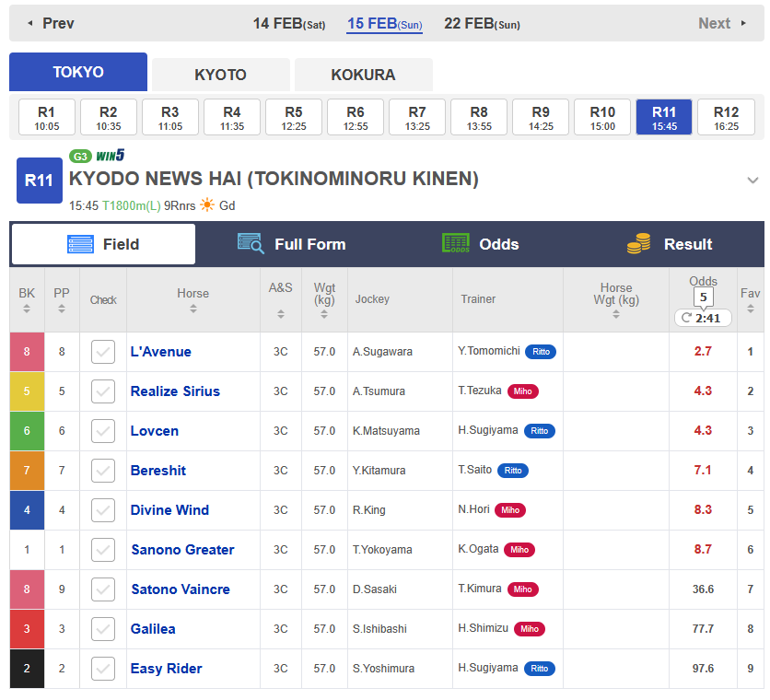Tick the check box for Divine Wind
The height and width of the screenshot is (700, 770).
(x=103, y=510)
